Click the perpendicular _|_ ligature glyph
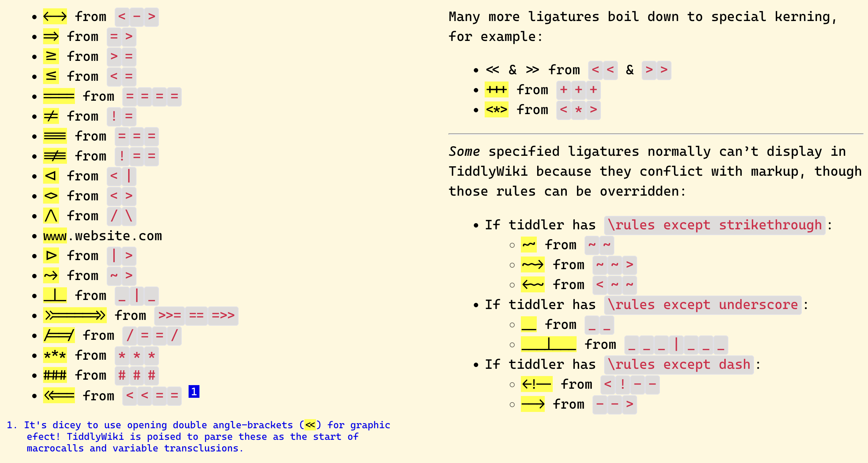The width and height of the screenshot is (868, 463). 55,295
